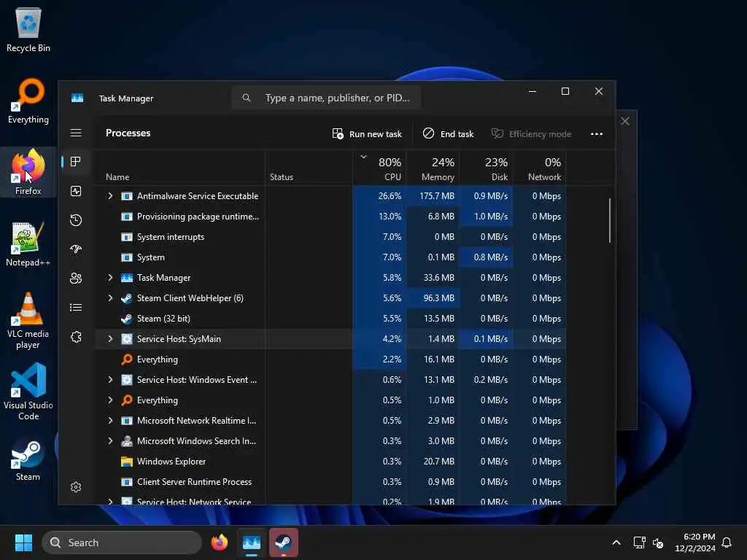This screenshot has height=560, width=747.
Task: Click Steam icon in the taskbar
Action: 284,542
